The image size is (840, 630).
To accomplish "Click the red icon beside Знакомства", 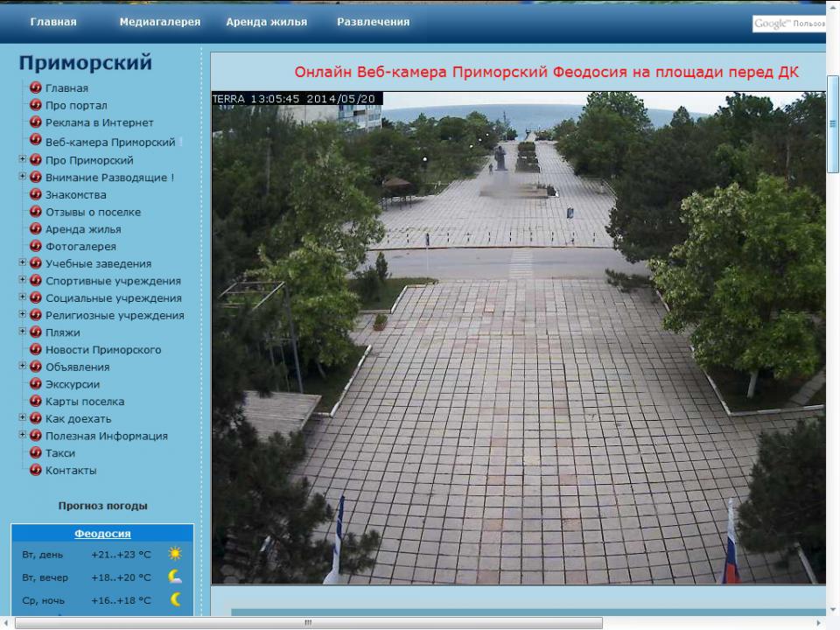I will [36, 194].
